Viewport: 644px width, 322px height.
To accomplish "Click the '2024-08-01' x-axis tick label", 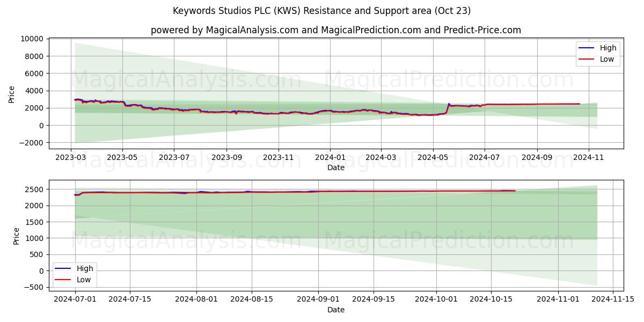I will point(196,300).
